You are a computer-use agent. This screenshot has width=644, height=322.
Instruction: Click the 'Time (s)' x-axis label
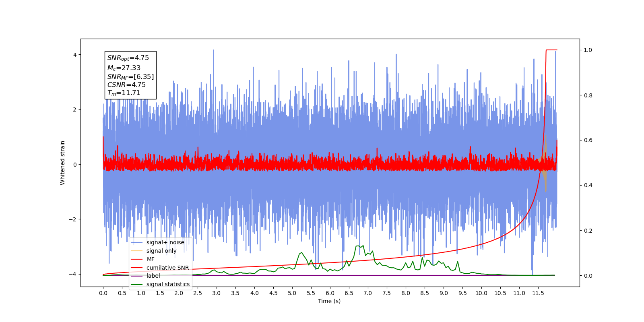[x=329, y=301]
